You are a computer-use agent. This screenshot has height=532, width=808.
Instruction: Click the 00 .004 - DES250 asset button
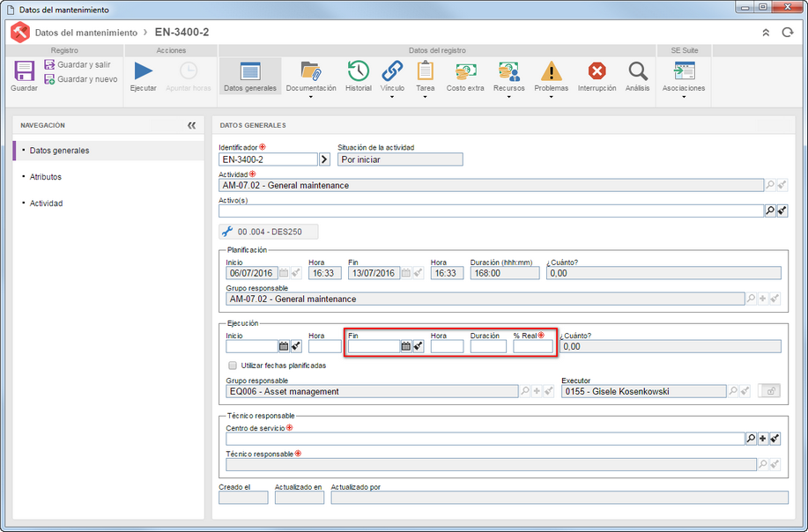click(269, 232)
